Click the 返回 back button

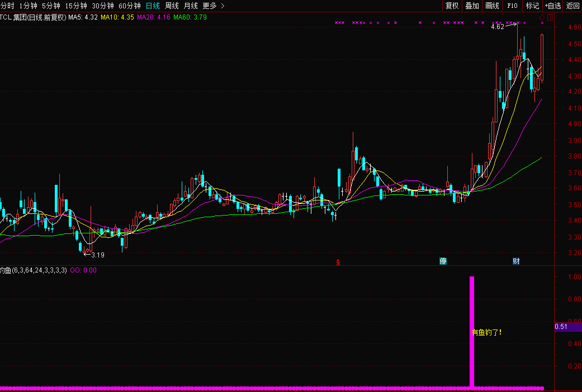[572, 6]
